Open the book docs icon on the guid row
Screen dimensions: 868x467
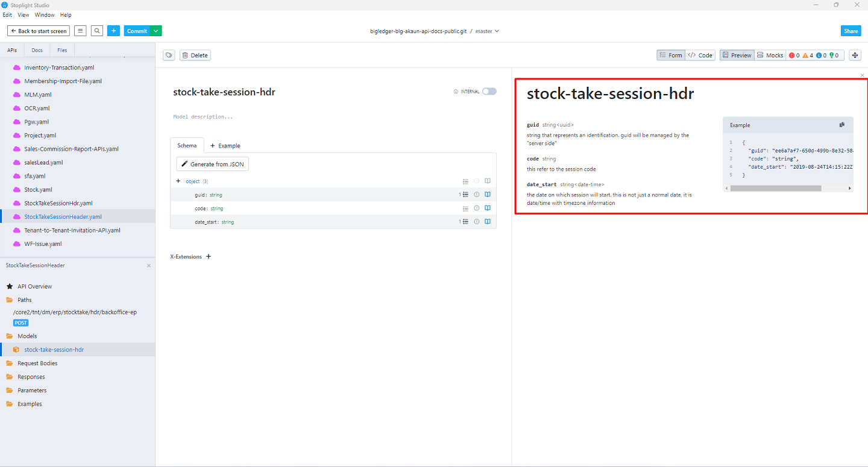(x=488, y=195)
